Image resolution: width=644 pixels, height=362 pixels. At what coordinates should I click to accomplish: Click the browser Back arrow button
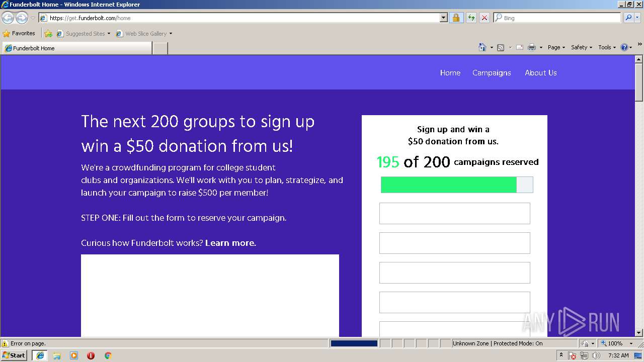(x=8, y=18)
